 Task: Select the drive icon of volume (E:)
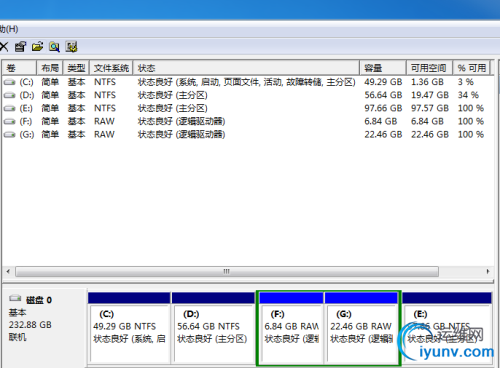(x=10, y=108)
